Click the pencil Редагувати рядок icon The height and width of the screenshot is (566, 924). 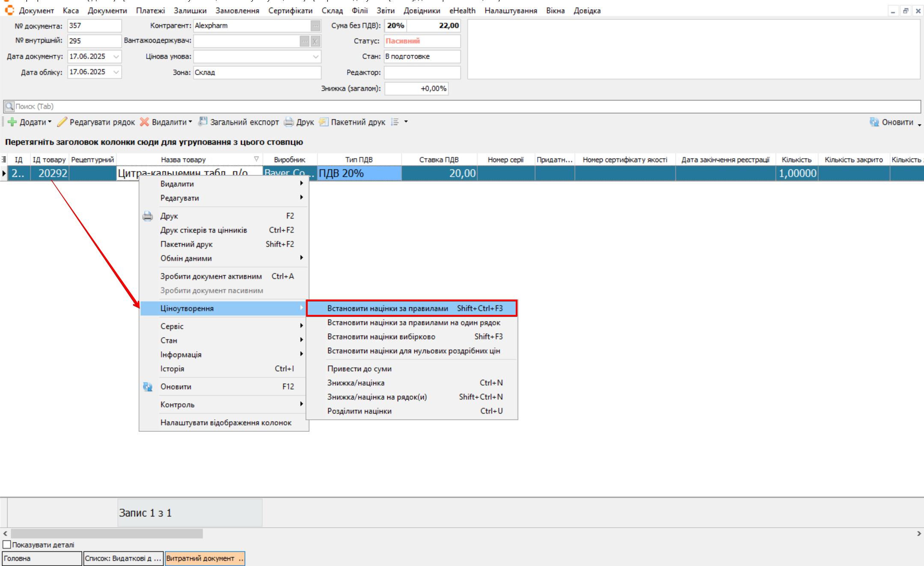62,122
